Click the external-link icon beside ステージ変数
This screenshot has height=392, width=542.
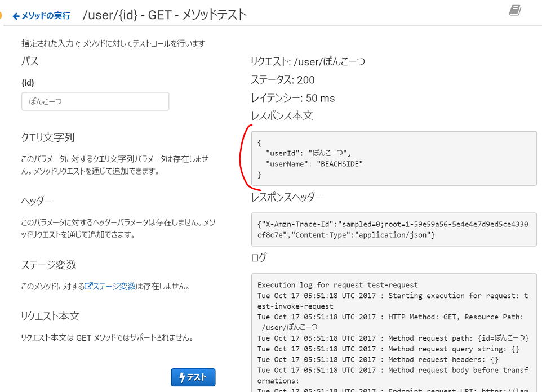(x=88, y=286)
